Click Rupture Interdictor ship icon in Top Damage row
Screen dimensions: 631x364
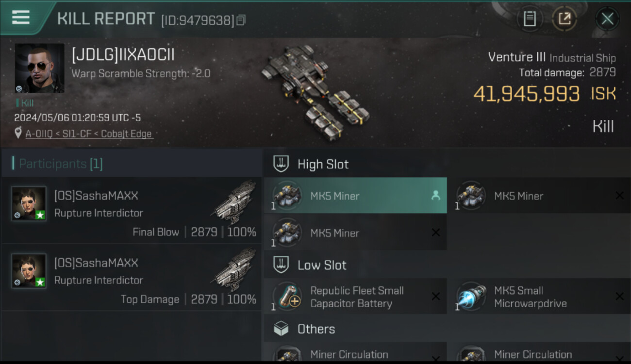coord(235,270)
